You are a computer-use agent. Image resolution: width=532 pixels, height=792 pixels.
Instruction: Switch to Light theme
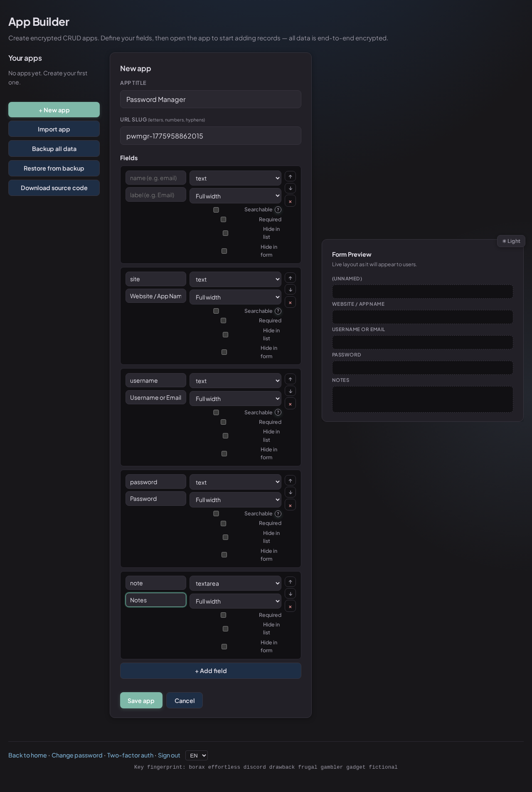click(511, 241)
